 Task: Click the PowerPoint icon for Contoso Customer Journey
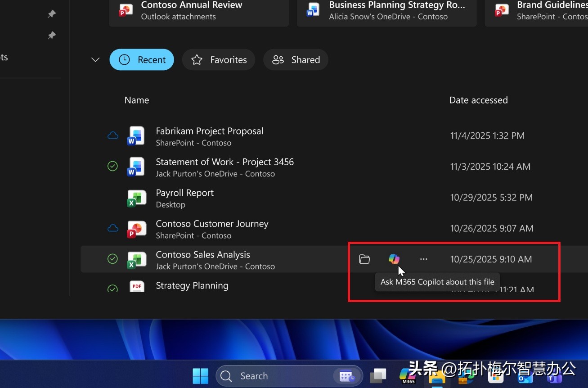(137, 229)
